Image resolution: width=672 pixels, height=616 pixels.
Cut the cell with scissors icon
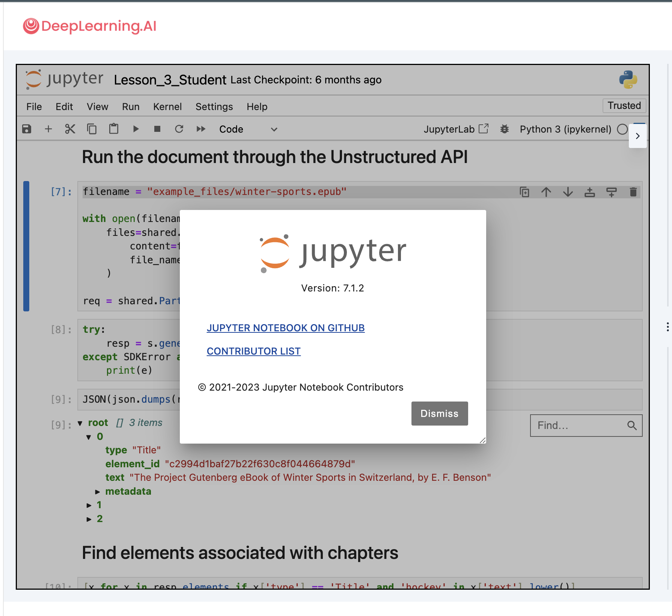(x=70, y=129)
